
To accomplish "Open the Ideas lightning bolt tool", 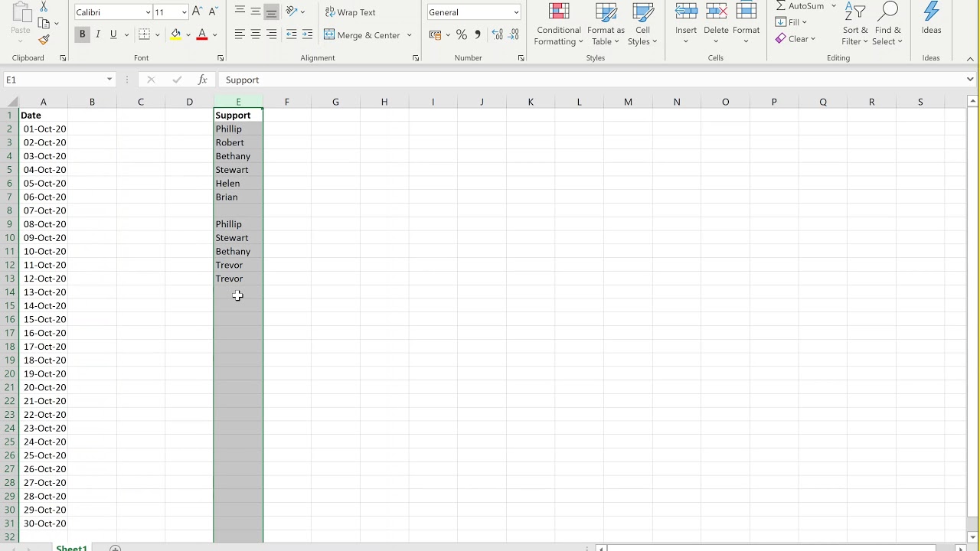I will pyautogui.click(x=931, y=19).
